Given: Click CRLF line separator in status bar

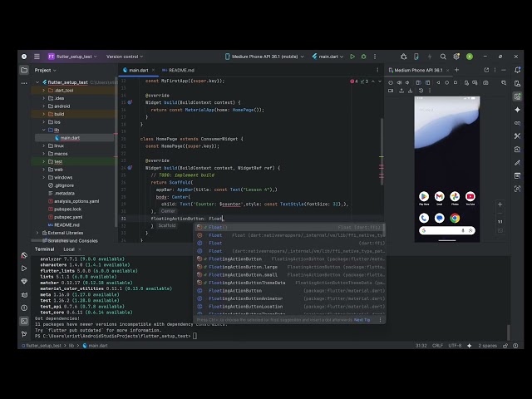Looking at the screenshot, I should click(437, 346).
